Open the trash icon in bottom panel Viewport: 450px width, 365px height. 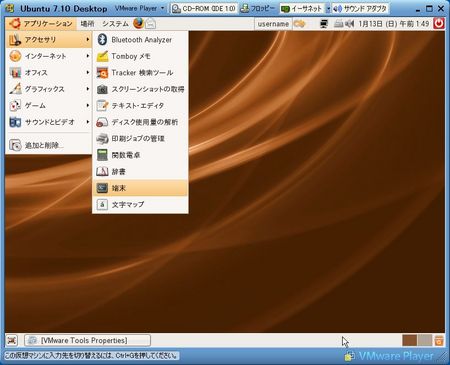coord(439,340)
